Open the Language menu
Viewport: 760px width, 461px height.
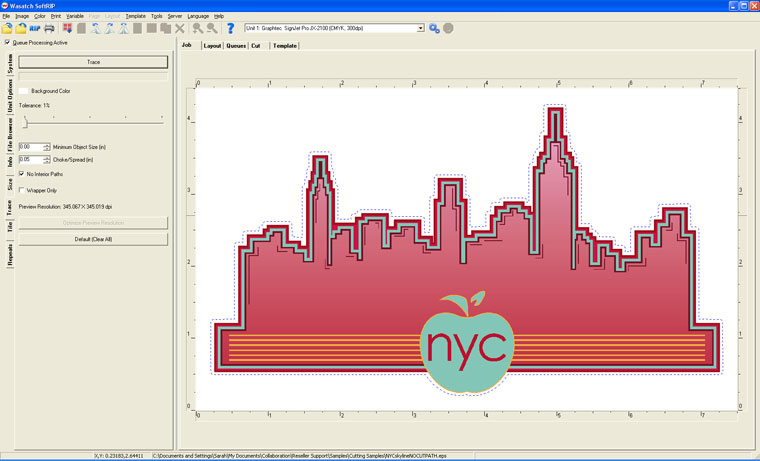pyautogui.click(x=198, y=16)
